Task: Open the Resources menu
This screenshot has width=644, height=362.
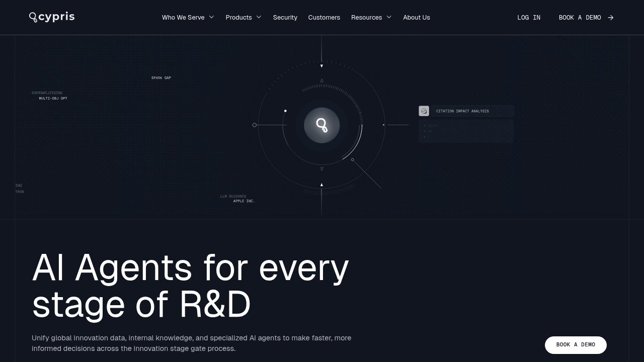Action: 366,18
